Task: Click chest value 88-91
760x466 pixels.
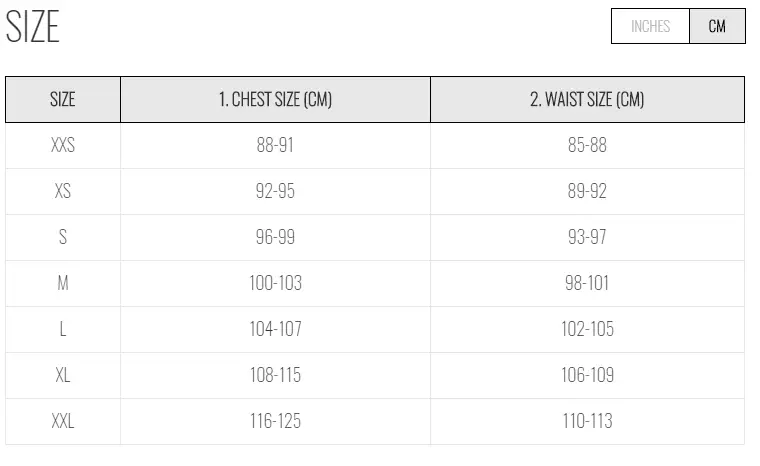Action: [x=275, y=145]
